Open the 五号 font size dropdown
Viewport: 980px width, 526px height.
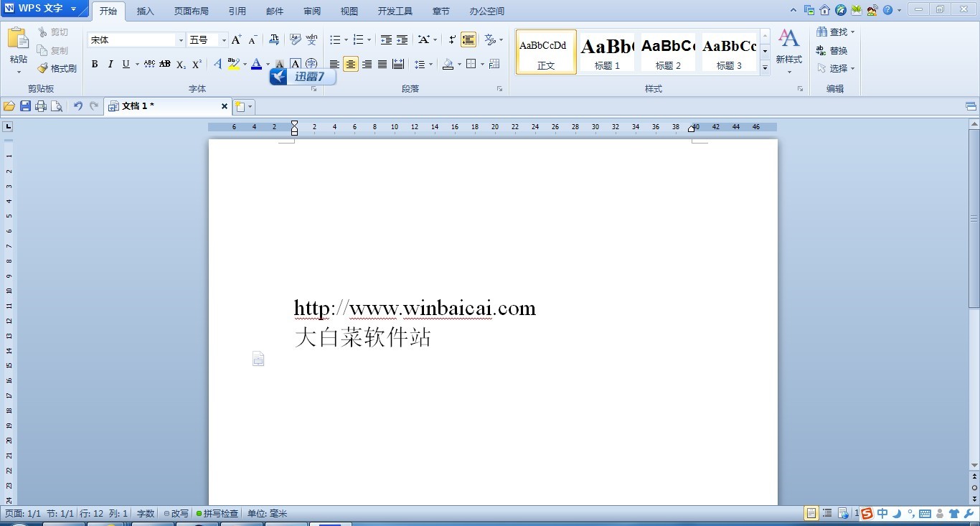point(224,40)
